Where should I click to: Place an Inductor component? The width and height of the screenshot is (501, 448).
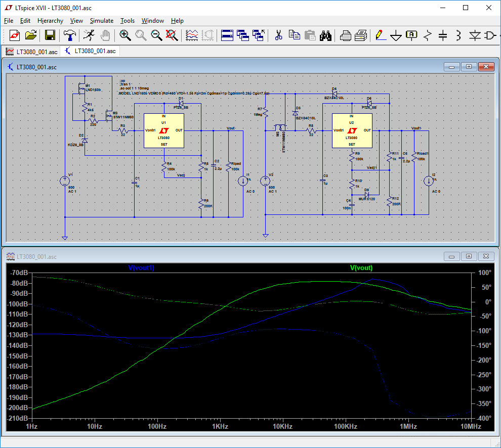[458, 35]
